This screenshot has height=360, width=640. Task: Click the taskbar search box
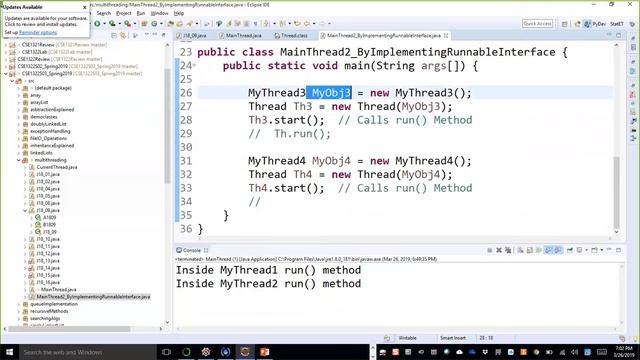(x=87, y=352)
